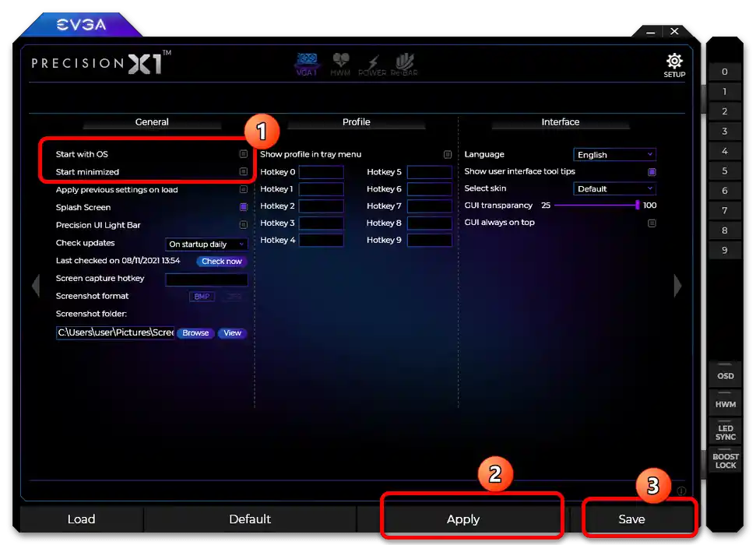The width and height of the screenshot is (756, 545).
Task: Click the EVGA logo tab
Action: coord(81,25)
